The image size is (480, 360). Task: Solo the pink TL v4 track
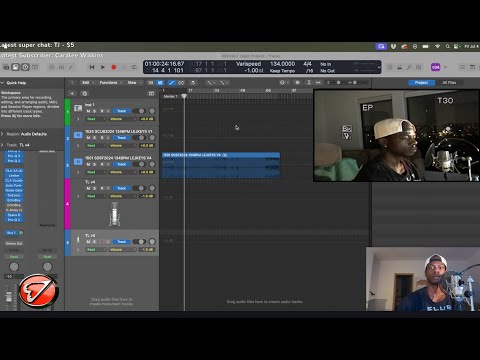(94, 188)
